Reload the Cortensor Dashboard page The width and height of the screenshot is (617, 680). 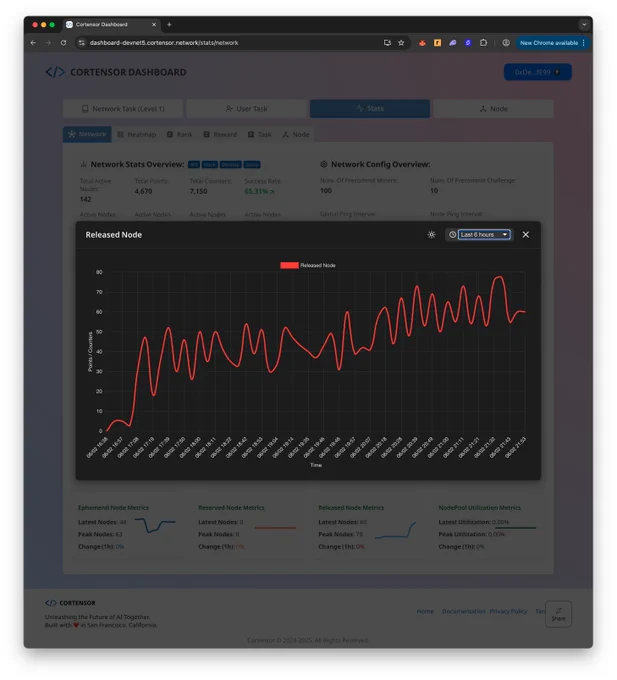63,43
